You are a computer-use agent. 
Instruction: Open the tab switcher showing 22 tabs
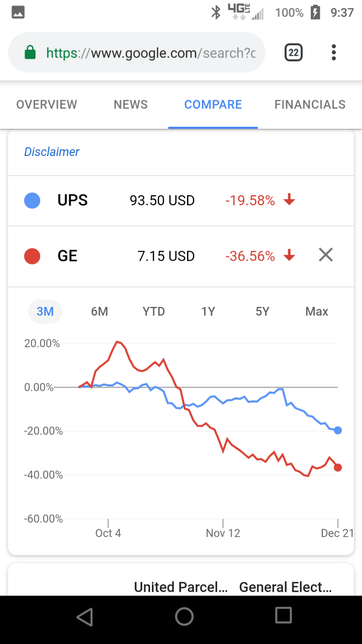(x=294, y=52)
